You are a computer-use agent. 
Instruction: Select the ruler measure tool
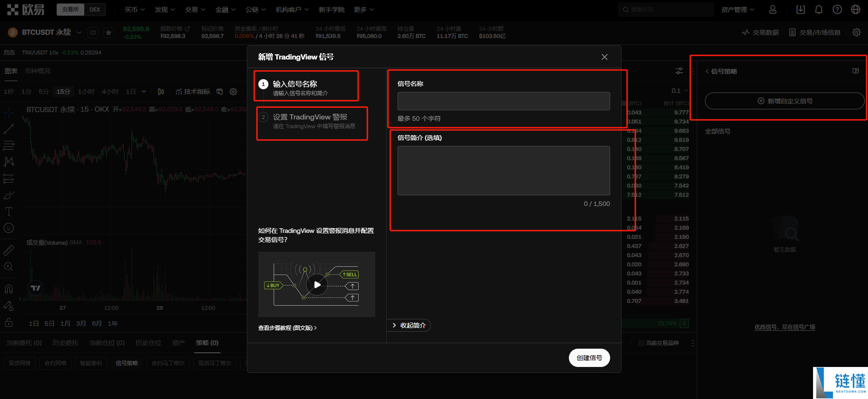click(x=9, y=250)
